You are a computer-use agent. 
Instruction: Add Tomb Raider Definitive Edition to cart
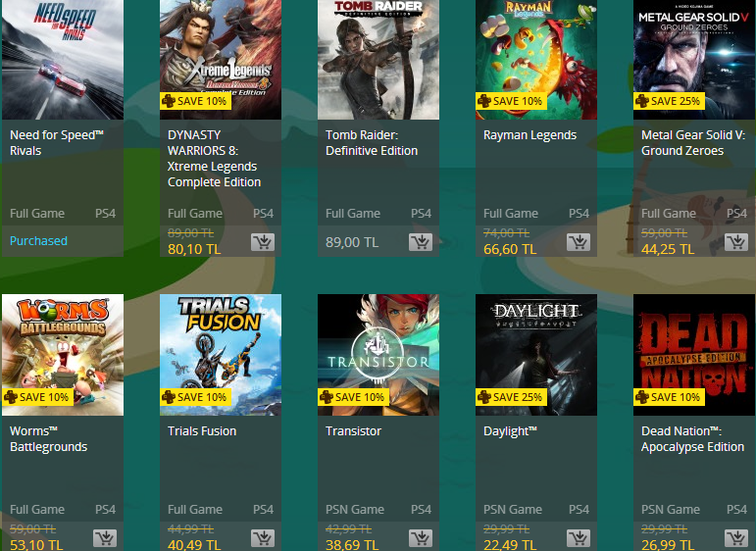coord(421,242)
